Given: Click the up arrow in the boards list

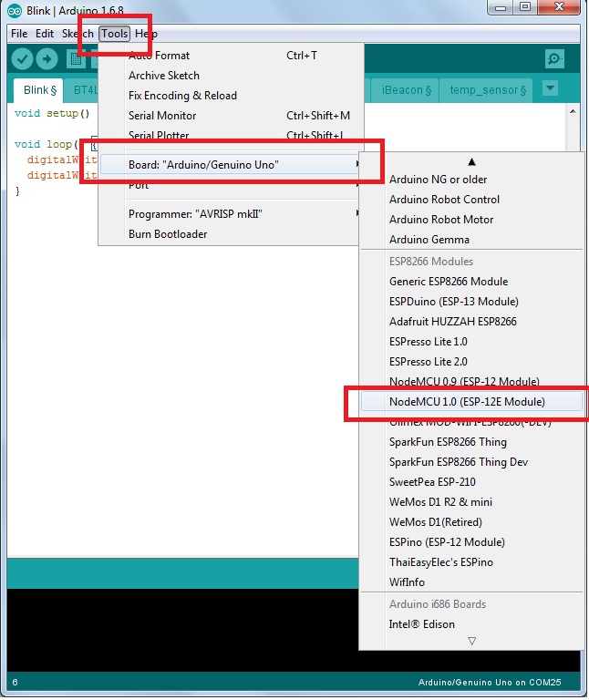Looking at the screenshot, I should [x=471, y=162].
